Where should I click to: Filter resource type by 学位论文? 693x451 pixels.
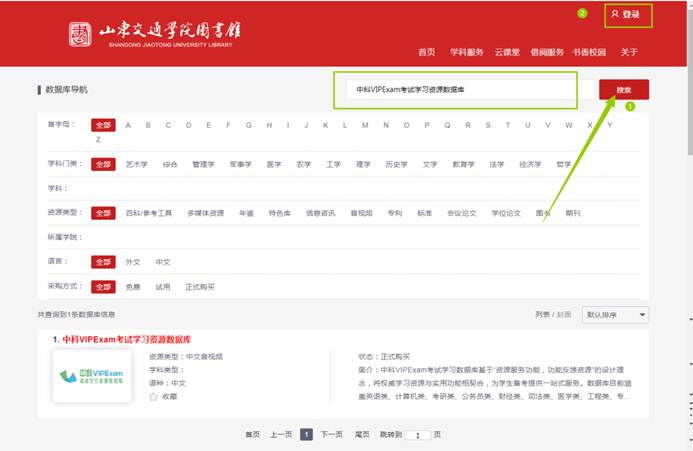pos(506,213)
